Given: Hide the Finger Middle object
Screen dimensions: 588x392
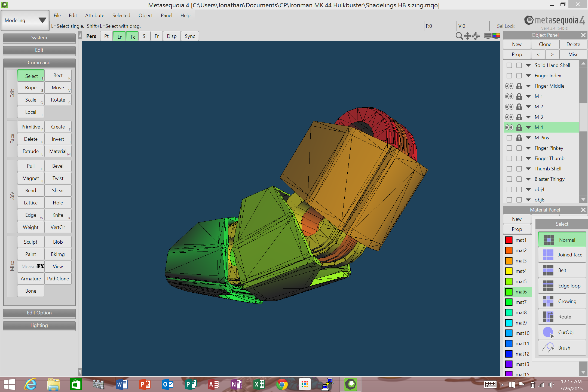Looking at the screenshot, I should [x=509, y=86].
